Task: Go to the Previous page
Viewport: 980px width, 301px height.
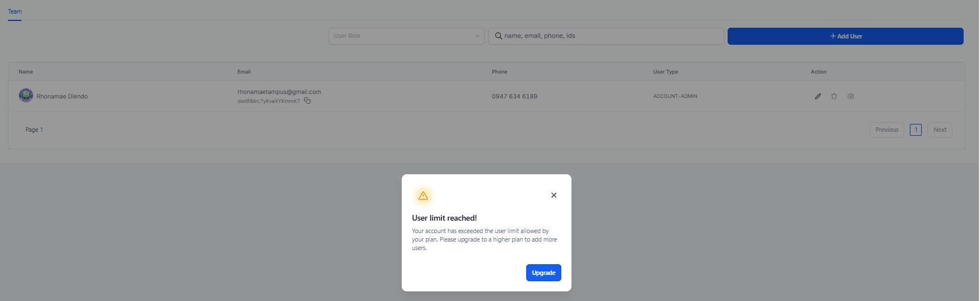Action: [887, 130]
